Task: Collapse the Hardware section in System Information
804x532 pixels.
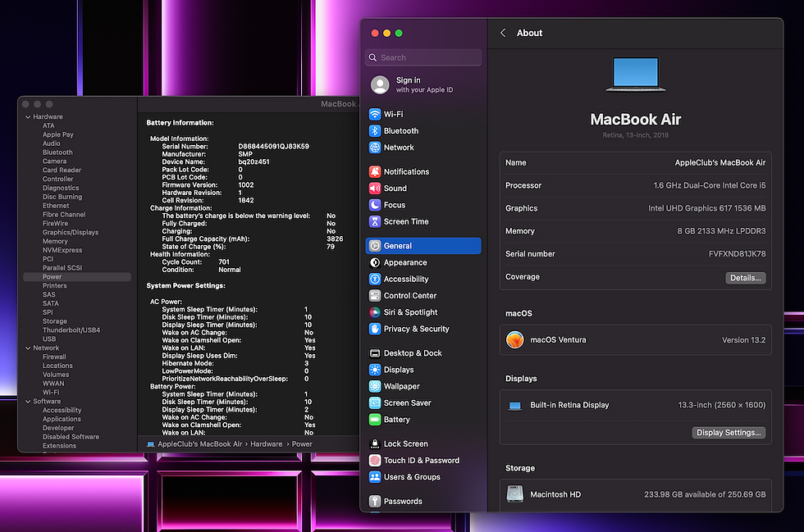Action: [x=28, y=117]
